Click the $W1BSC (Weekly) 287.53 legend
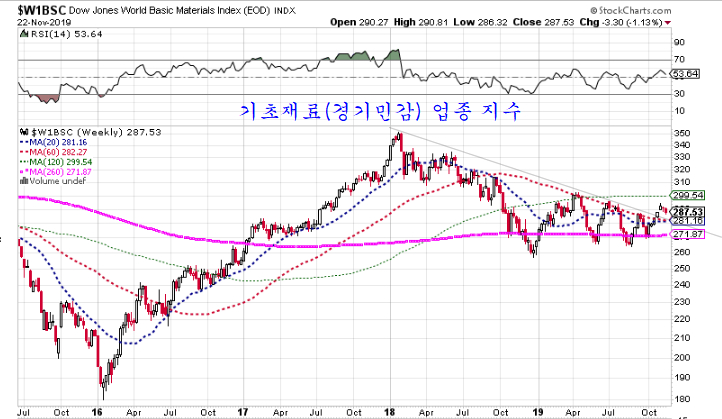Viewport: 722px width, 419px height. [x=96, y=133]
